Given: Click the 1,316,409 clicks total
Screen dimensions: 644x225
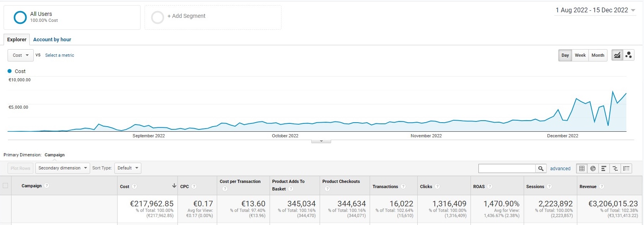Looking at the screenshot, I should tap(449, 204).
